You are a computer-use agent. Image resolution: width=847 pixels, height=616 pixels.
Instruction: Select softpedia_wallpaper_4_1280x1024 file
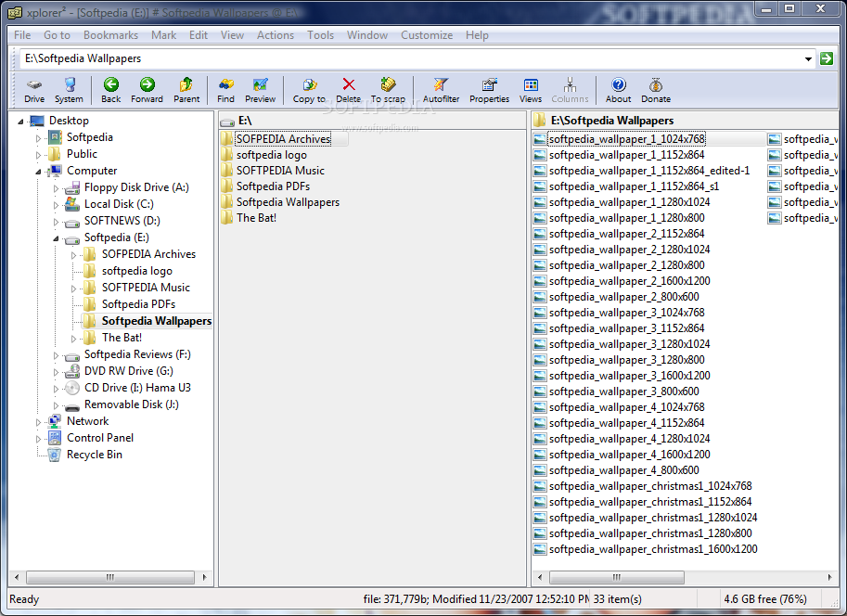[x=629, y=439]
